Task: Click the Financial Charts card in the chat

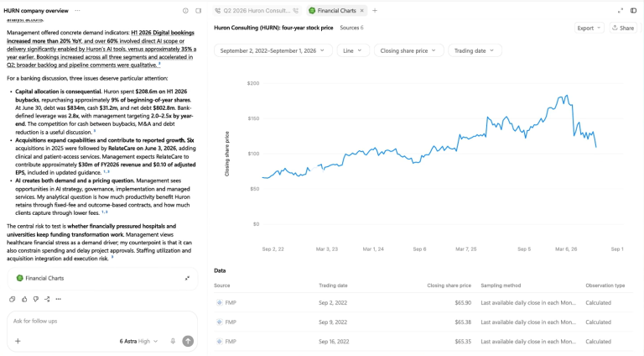Action: pyautogui.click(x=102, y=278)
